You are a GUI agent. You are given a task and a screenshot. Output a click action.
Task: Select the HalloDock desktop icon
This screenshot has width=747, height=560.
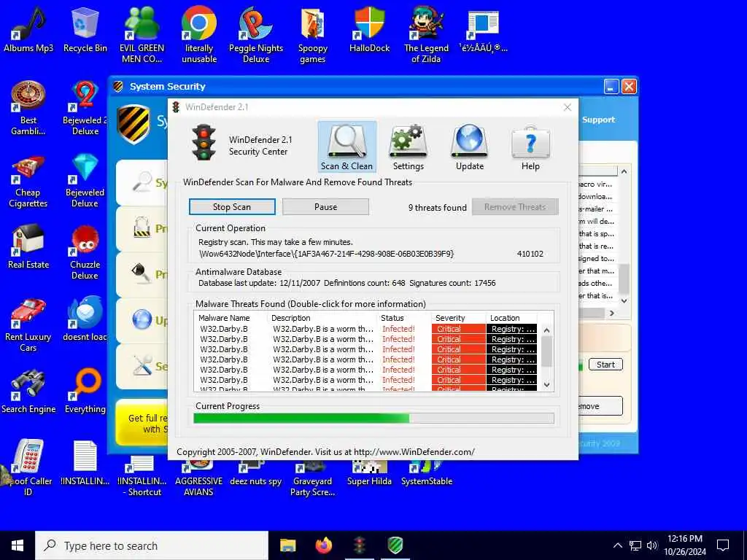[x=369, y=30]
